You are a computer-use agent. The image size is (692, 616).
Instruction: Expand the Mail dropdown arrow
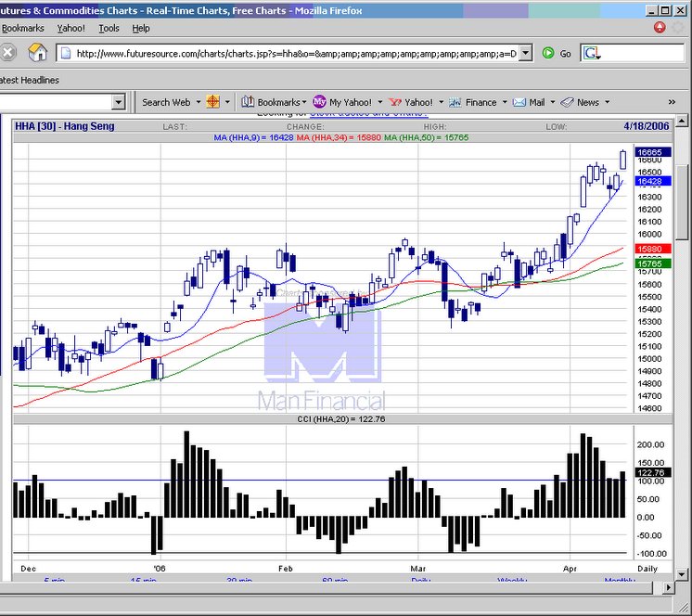coord(553,102)
